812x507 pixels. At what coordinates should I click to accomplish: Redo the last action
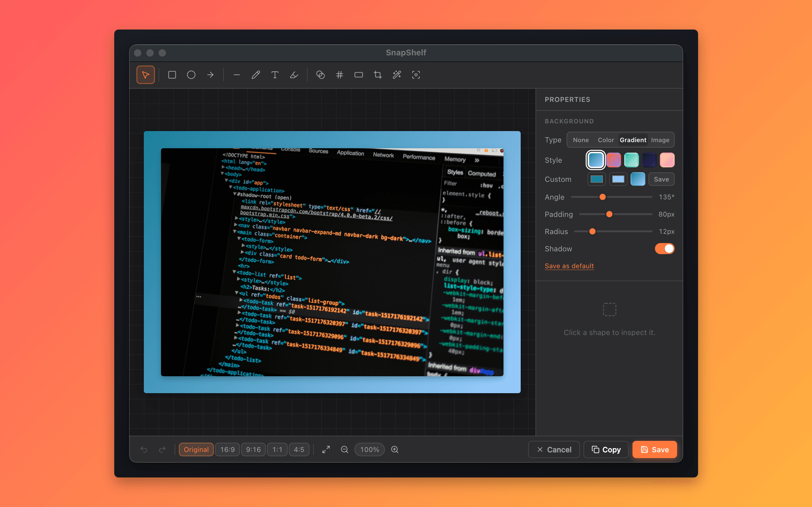pos(162,449)
